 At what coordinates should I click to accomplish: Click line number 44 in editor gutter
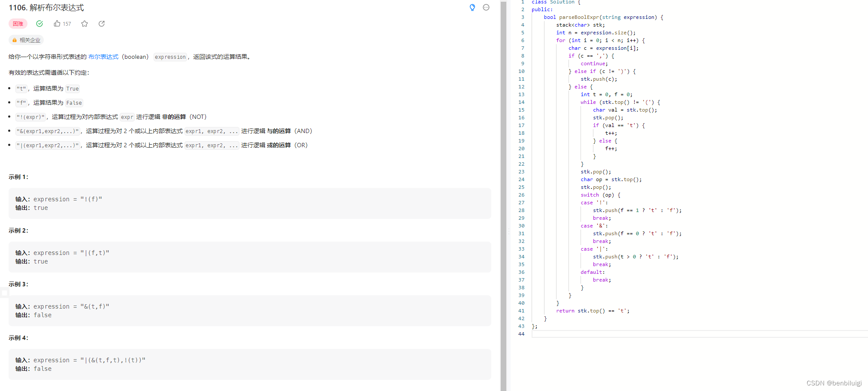pos(521,334)
